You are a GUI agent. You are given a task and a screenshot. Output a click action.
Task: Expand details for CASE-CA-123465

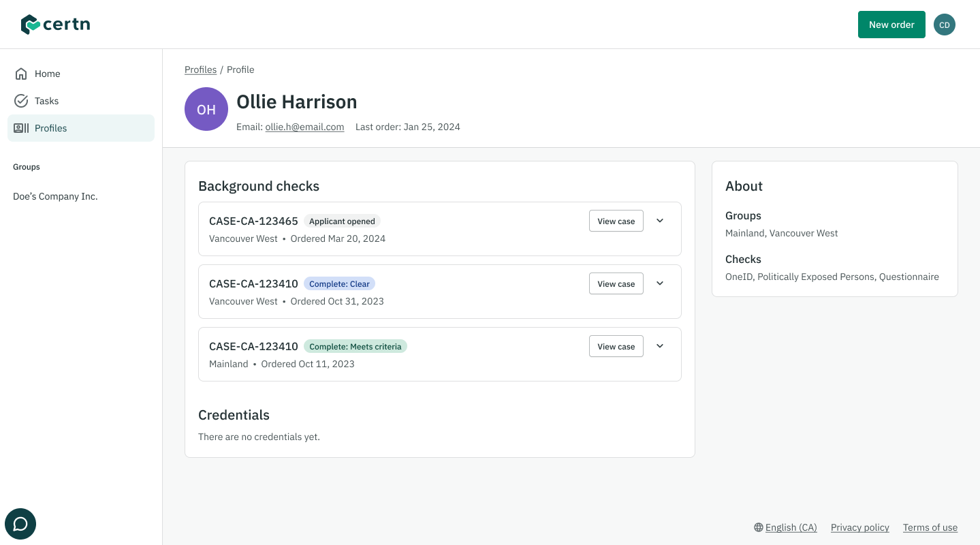pos(659,221)
